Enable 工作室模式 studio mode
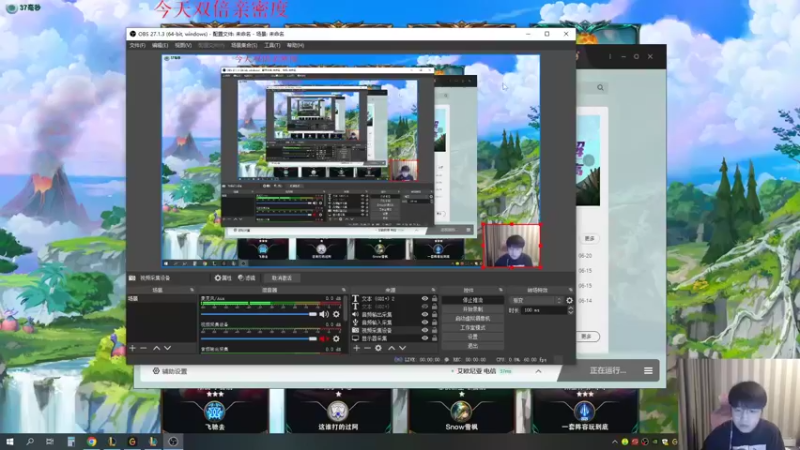The width and height of the screenshot is (800, 450). click(472, 328)
